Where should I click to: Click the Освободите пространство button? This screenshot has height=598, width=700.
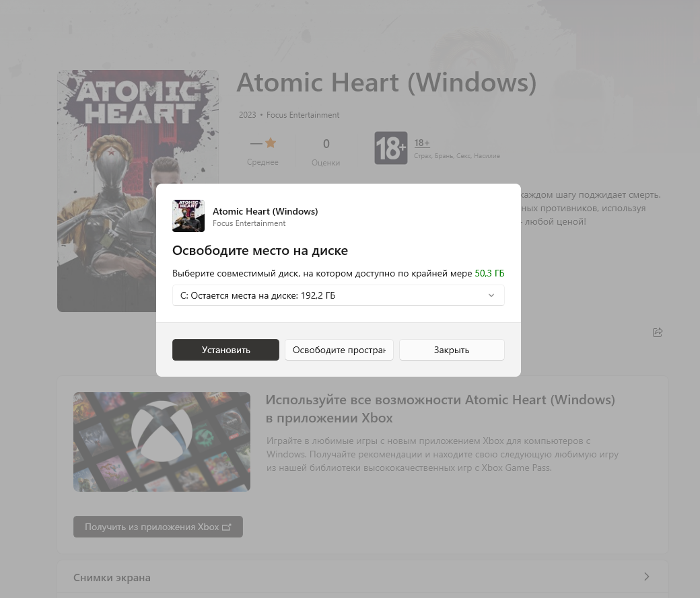point(339,350)
